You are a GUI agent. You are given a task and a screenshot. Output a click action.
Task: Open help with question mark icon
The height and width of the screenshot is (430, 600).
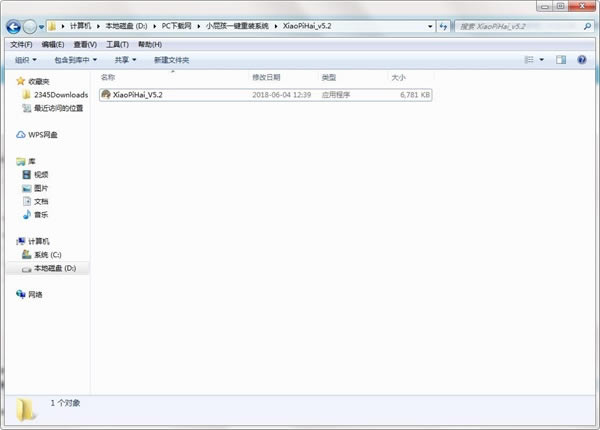[582, 60]
